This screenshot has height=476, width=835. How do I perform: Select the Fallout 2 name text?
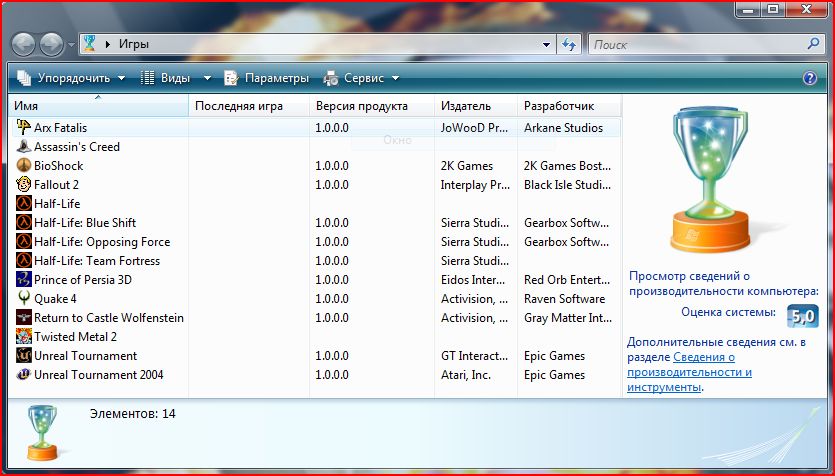[56, 185]
